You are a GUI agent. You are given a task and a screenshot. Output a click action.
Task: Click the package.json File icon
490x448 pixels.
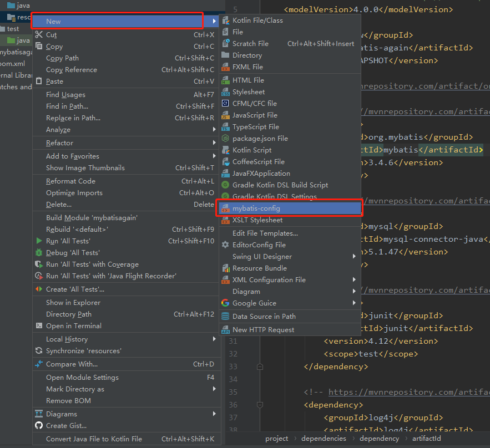tap(225, 138)
